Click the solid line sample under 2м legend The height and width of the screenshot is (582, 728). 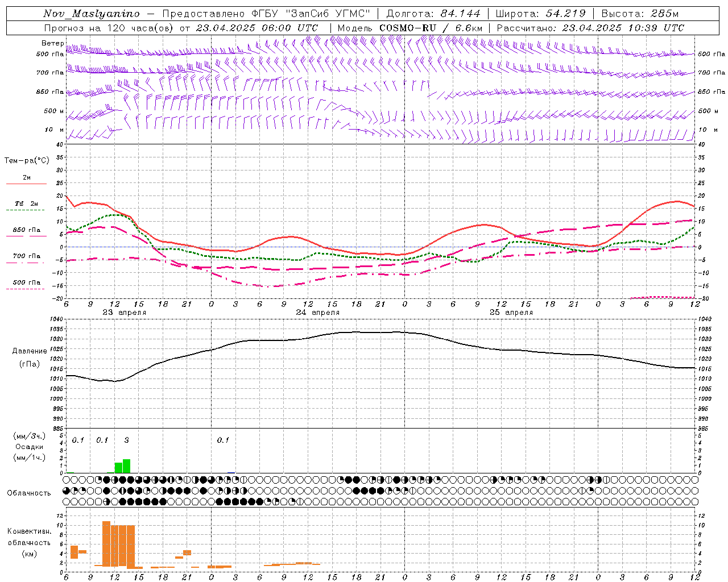[x=26, y=184]
